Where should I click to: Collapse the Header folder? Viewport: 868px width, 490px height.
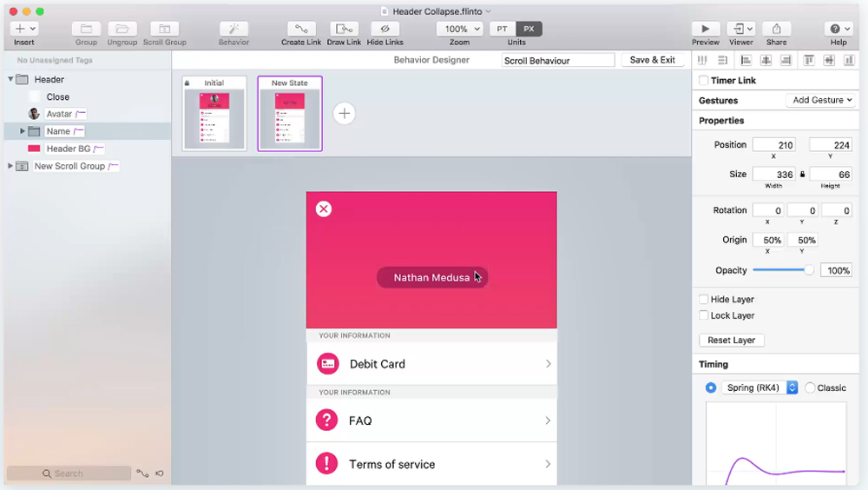[10, 79]
